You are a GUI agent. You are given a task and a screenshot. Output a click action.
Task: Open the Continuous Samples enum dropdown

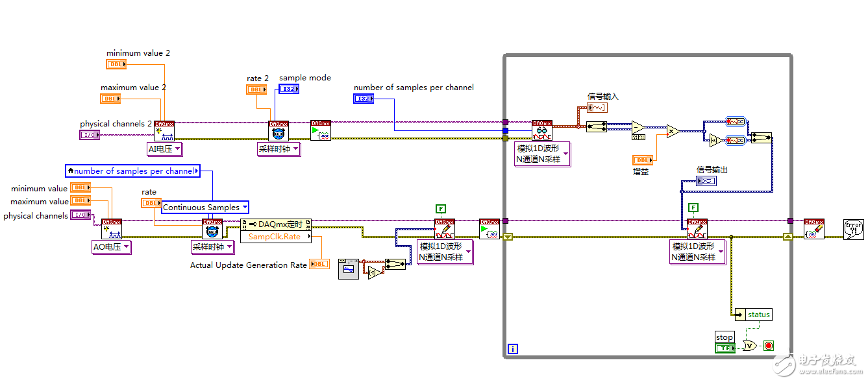click(x=205, y=208)
